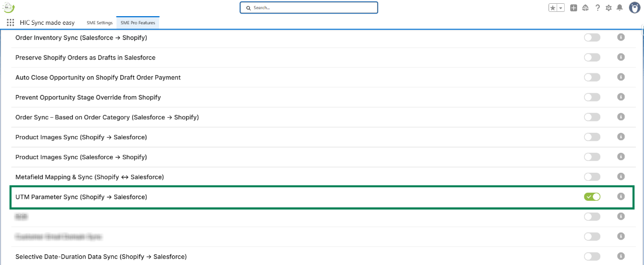Open the notifications bell

620,8
